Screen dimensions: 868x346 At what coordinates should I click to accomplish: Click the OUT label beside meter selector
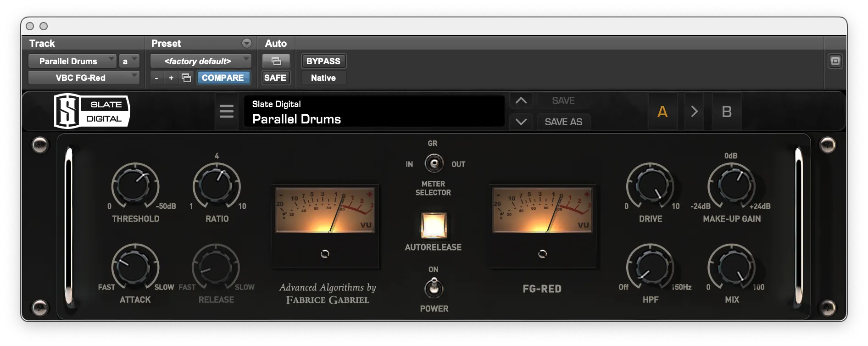tap(458, 164)
